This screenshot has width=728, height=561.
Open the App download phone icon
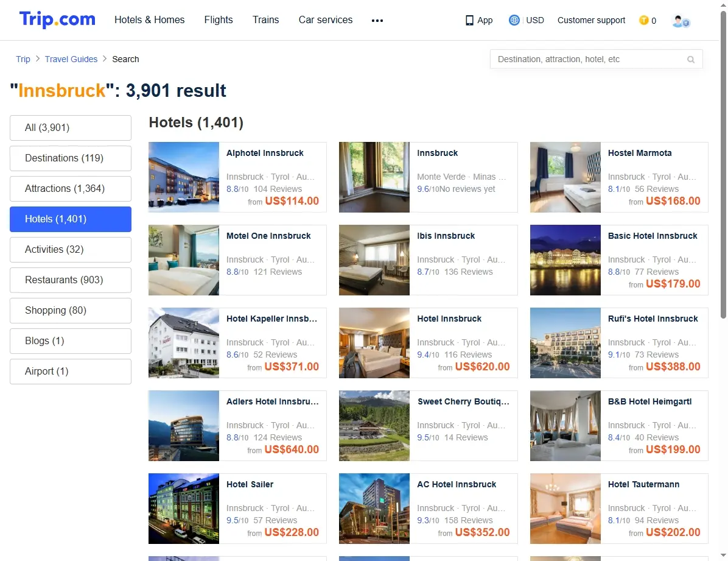coord(469,21)
